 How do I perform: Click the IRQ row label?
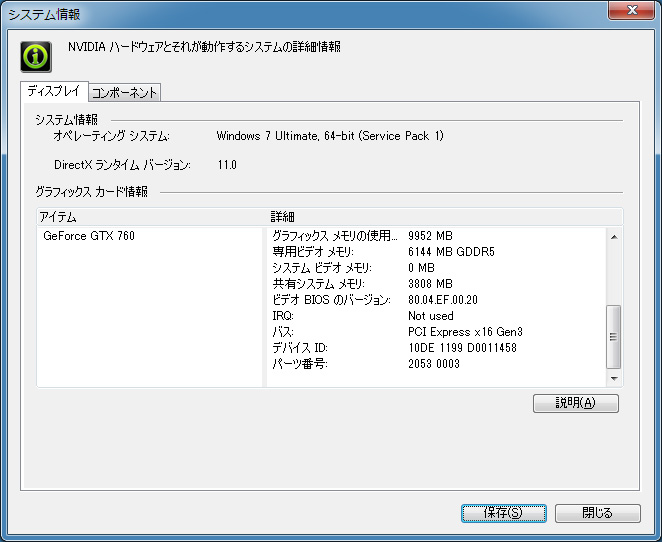coord(283,316)
